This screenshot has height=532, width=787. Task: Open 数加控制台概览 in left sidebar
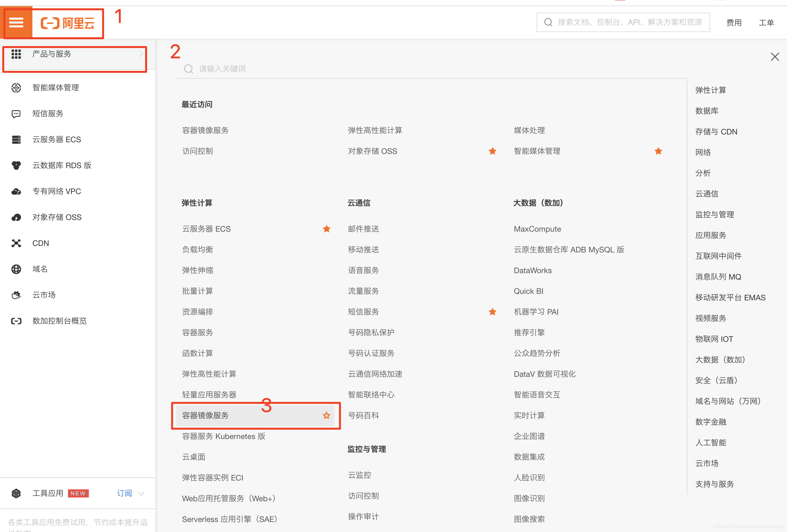click(59, 321)
